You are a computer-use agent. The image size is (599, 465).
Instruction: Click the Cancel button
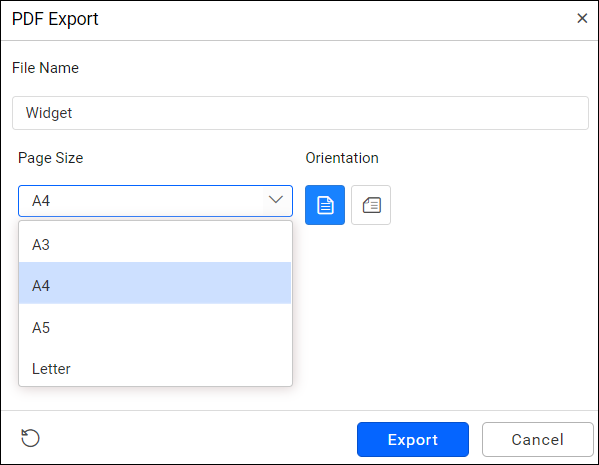tap(537, 439)
